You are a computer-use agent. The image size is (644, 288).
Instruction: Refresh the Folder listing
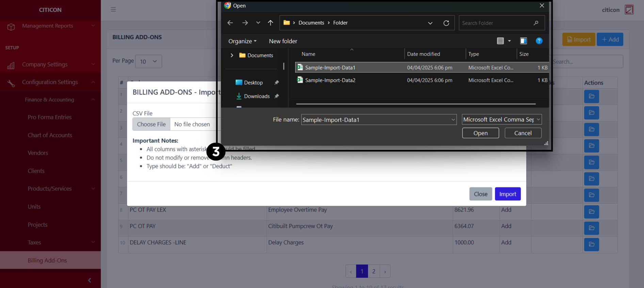[x=446, y=23]
